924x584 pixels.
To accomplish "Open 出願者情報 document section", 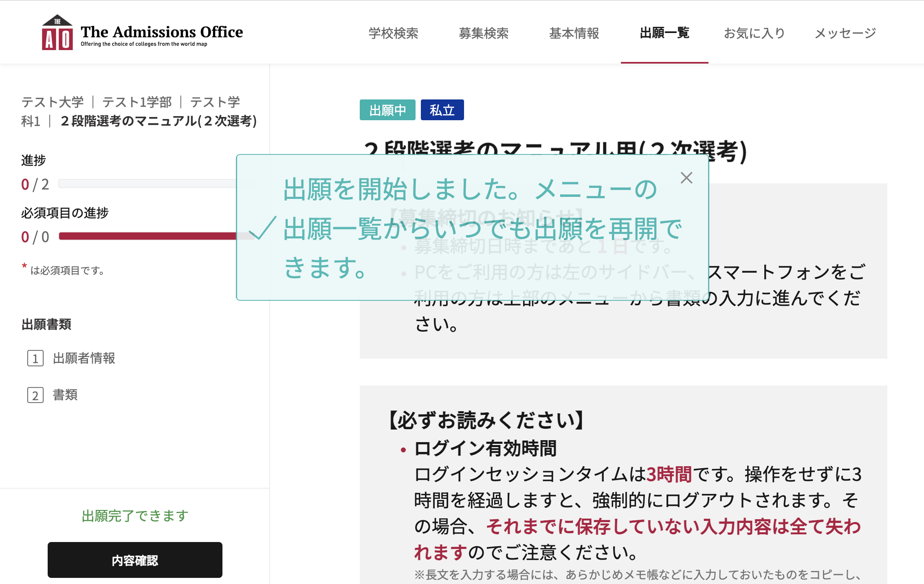I will [x=84, y=358].
